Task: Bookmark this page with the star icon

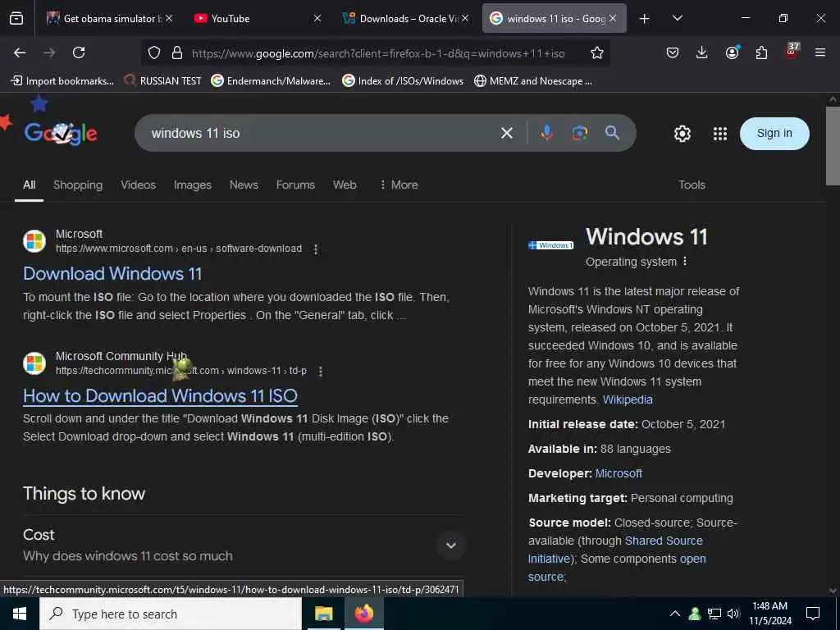Action: click(597, 52)
